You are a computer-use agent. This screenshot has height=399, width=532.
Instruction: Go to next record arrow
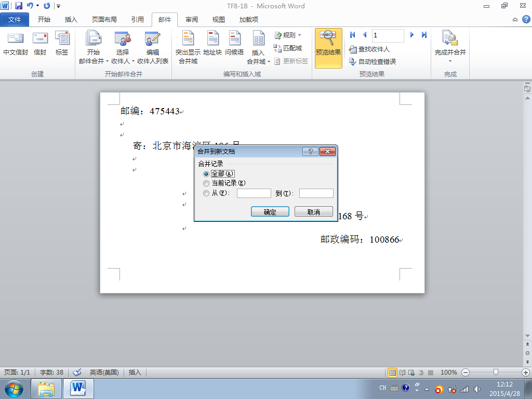coord(412,35)
